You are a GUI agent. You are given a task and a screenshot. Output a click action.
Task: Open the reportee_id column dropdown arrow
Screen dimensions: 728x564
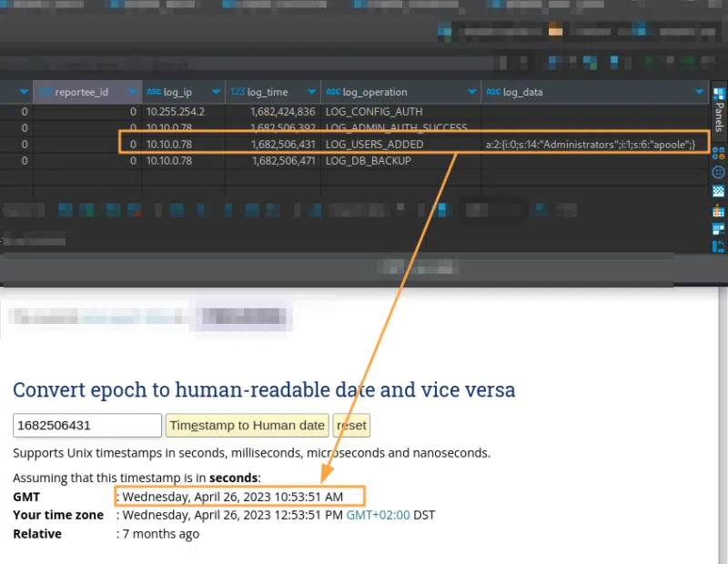point(133,92)
